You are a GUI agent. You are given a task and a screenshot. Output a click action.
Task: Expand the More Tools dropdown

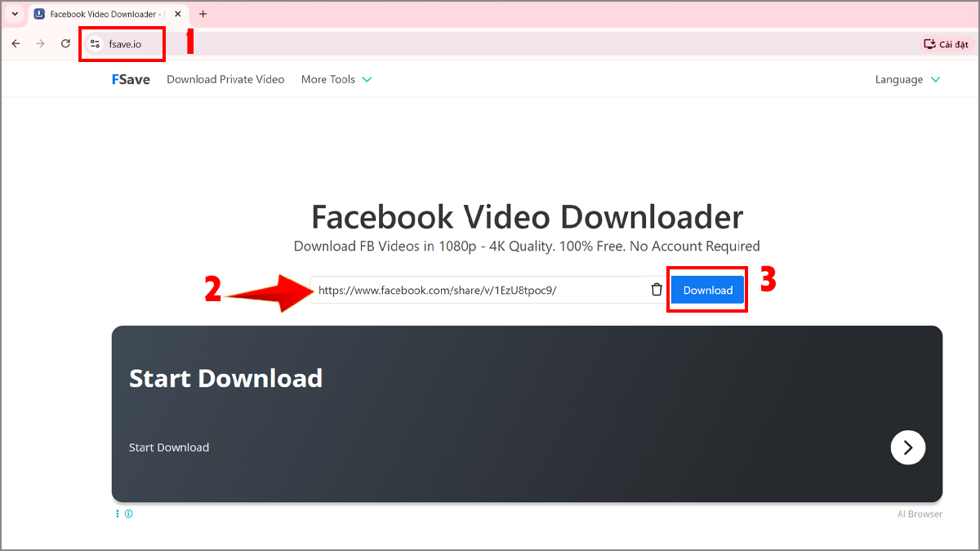335,79
